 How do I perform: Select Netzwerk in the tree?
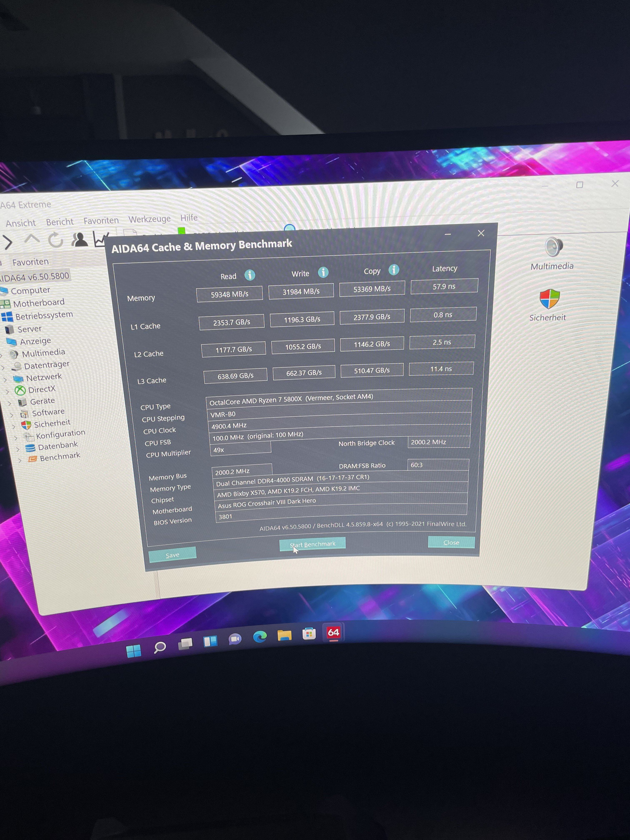(44, 377)
